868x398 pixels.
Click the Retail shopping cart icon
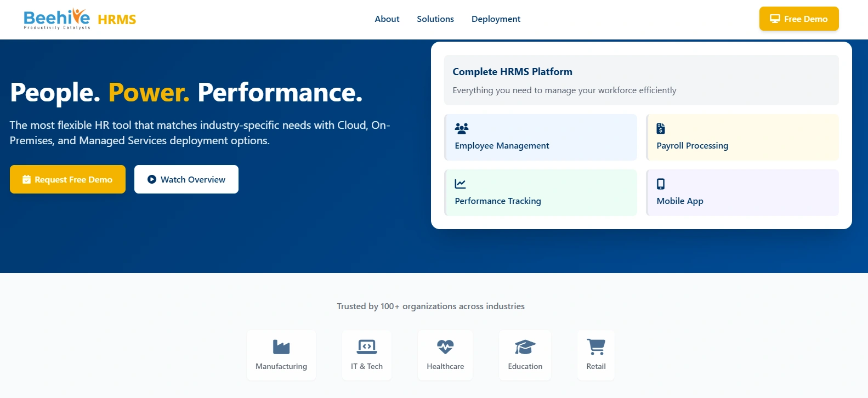click(x=596, y=346)
